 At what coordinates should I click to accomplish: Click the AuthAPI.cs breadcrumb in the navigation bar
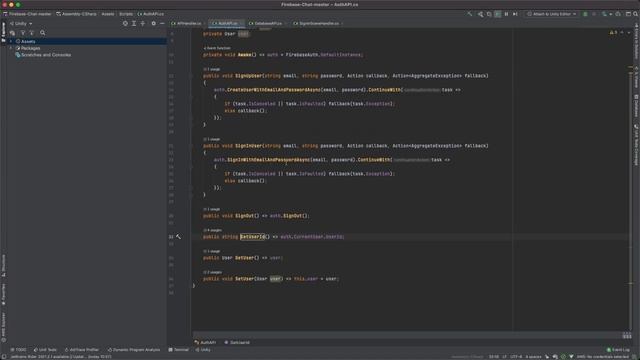(x=151, y=14)
